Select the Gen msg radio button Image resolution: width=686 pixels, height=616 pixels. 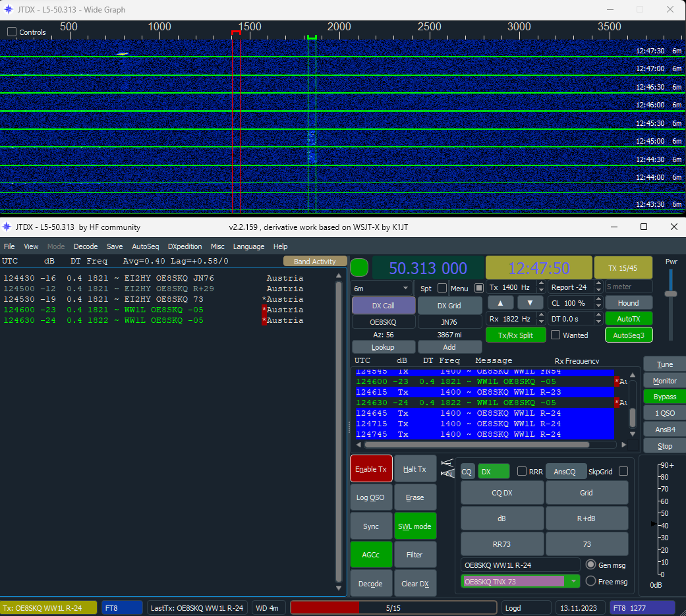point(590,565)
